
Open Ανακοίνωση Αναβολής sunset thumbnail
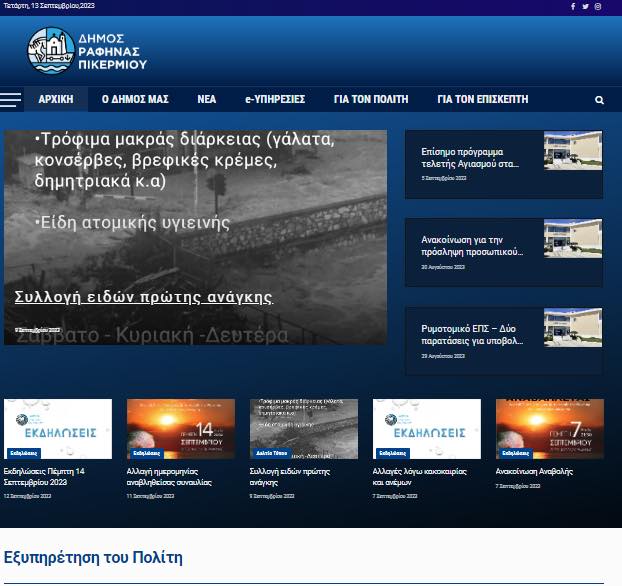[550, 429]
